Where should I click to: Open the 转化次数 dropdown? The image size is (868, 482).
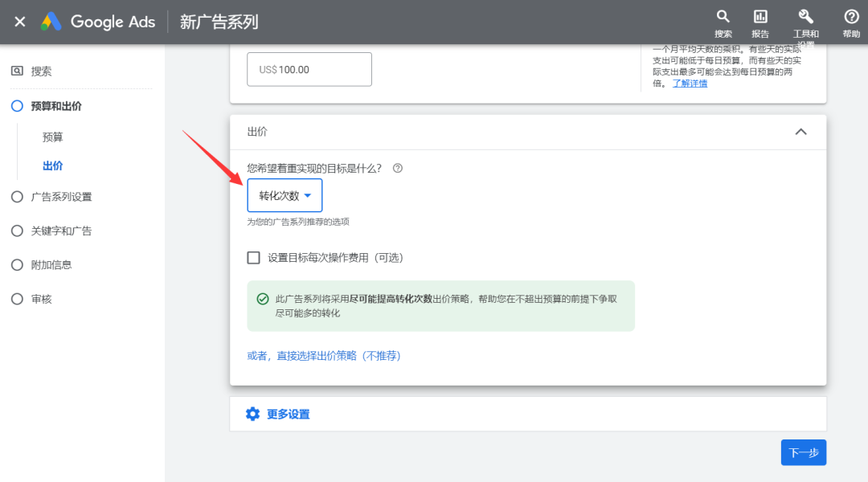(285, 194)
